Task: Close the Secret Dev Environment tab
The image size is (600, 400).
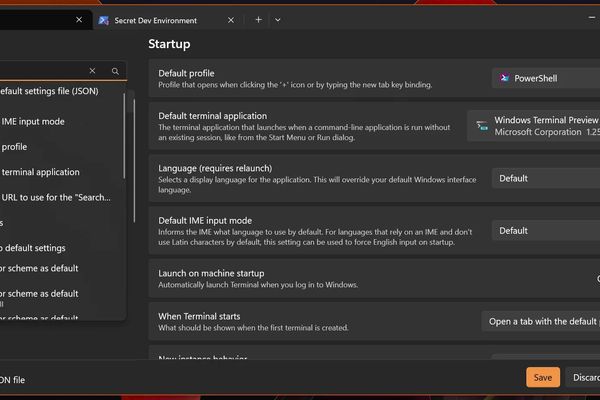Action: point(231,20)
